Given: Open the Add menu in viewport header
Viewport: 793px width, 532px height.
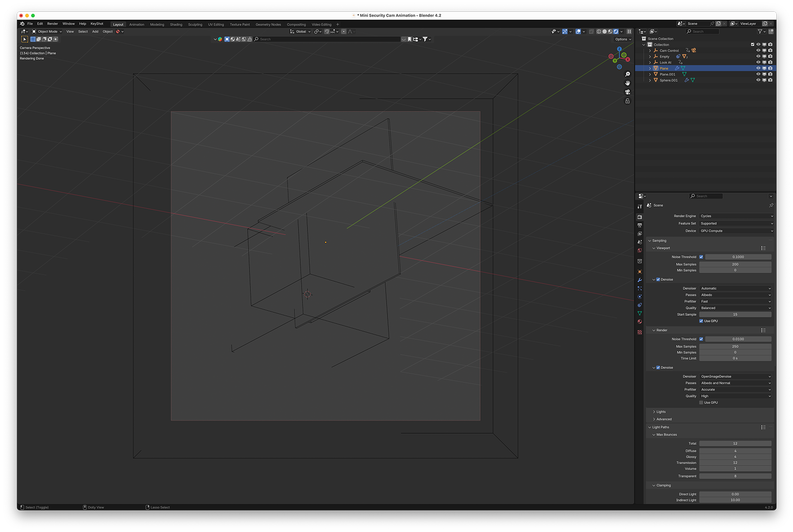Looking at the screenshot, I should (x=95, y=31).
